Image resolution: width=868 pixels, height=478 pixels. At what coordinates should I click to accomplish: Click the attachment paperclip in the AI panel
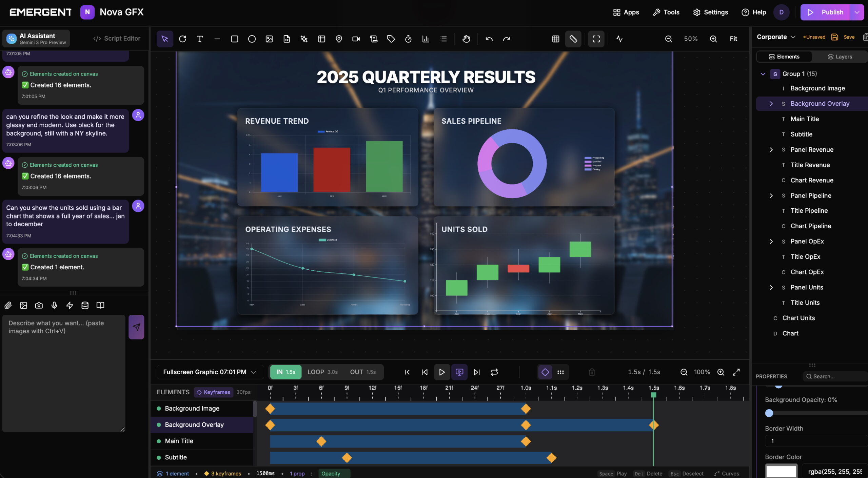8,305
